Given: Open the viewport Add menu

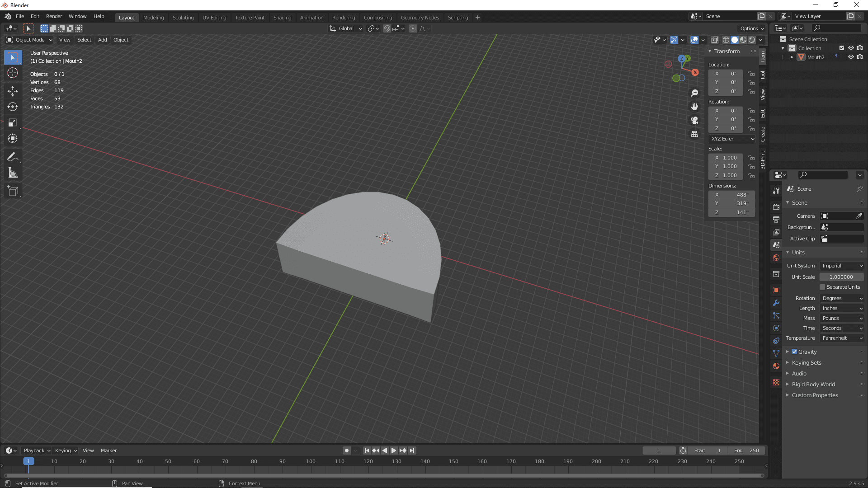Looking at the screenshot, I should tap(103, 40).
